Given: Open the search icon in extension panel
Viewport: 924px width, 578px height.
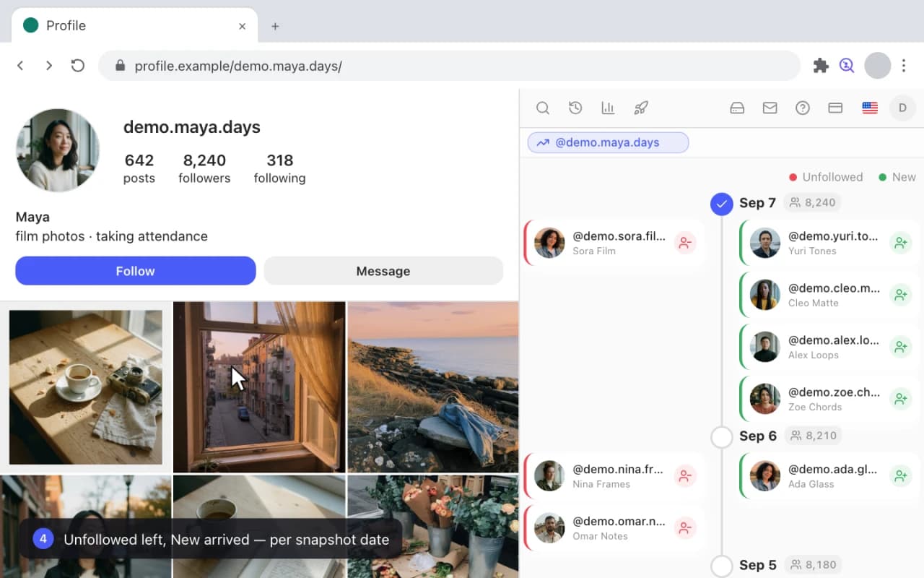Looking at the screenshot, I should (x=543, y=108).
